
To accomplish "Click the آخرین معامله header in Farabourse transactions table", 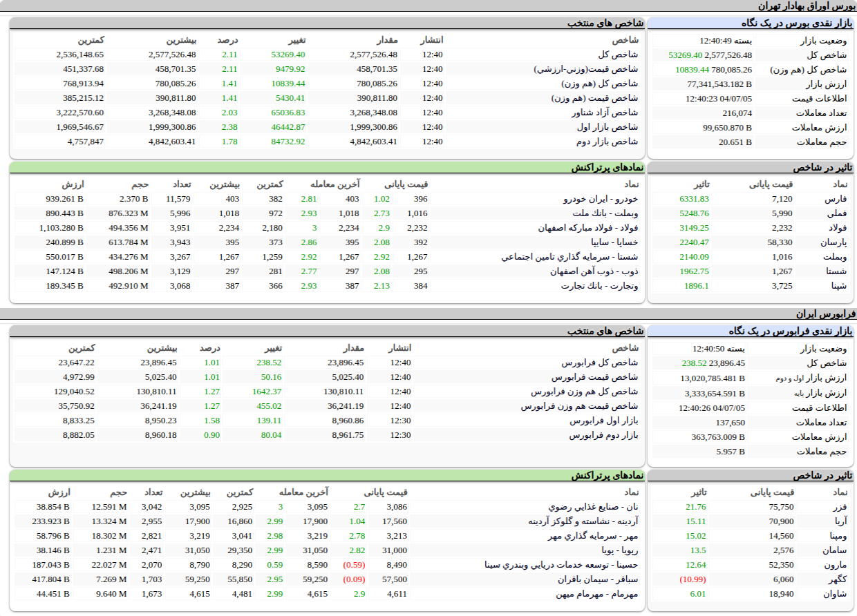I will pyautogui.click(x=303, y=492).
